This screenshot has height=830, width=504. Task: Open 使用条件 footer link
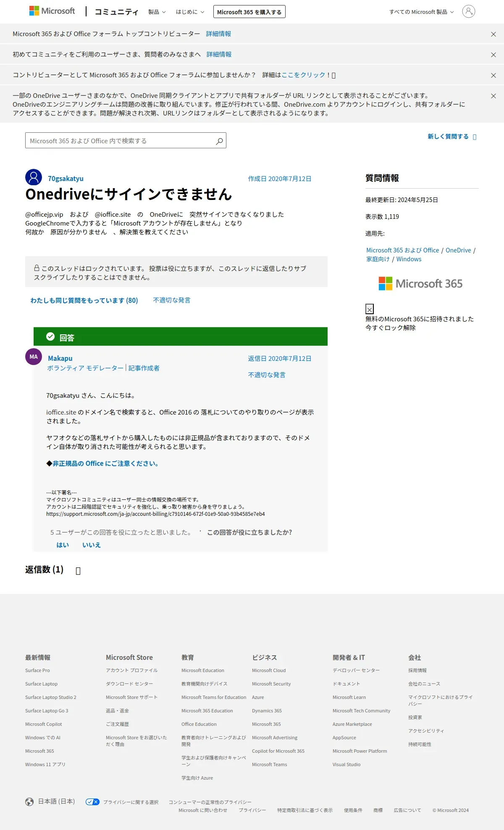[x=353, y=810]
